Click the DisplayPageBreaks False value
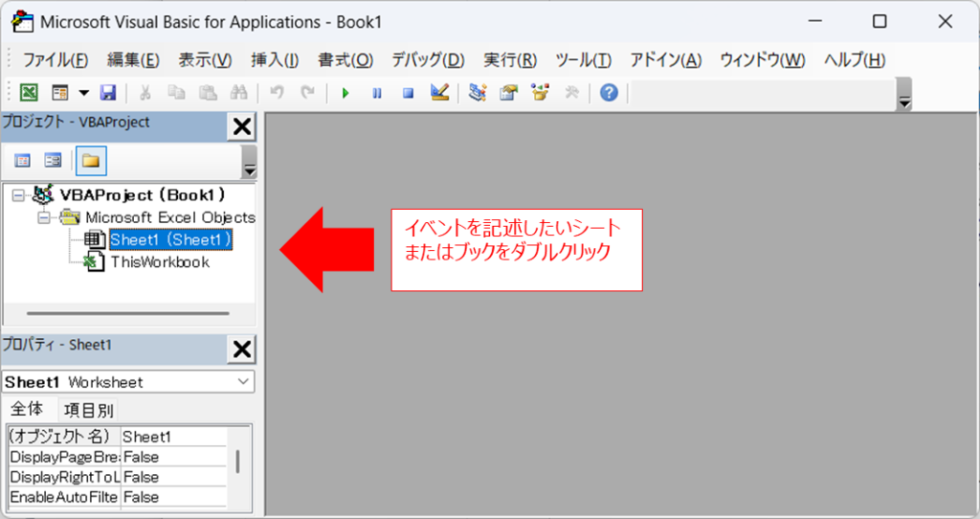 pos(173,457)
